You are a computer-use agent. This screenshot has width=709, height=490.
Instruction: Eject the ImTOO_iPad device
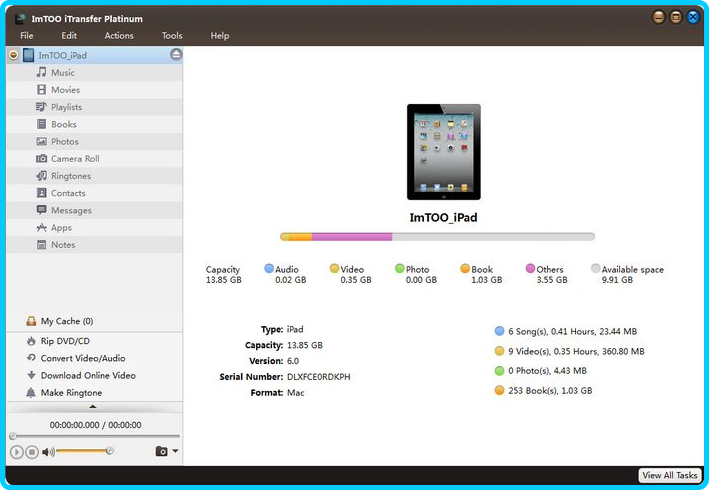click(176, 55)
